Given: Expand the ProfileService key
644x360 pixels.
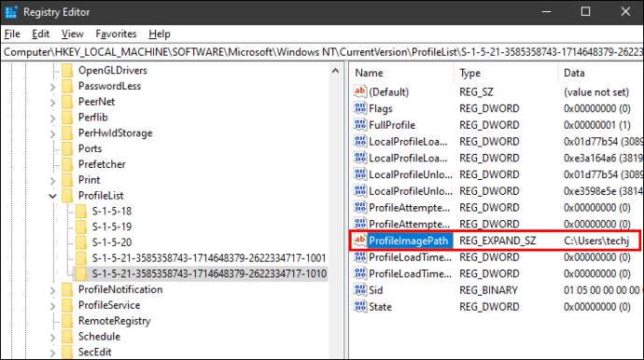Looking at the screenshot, I should point(52,306).
